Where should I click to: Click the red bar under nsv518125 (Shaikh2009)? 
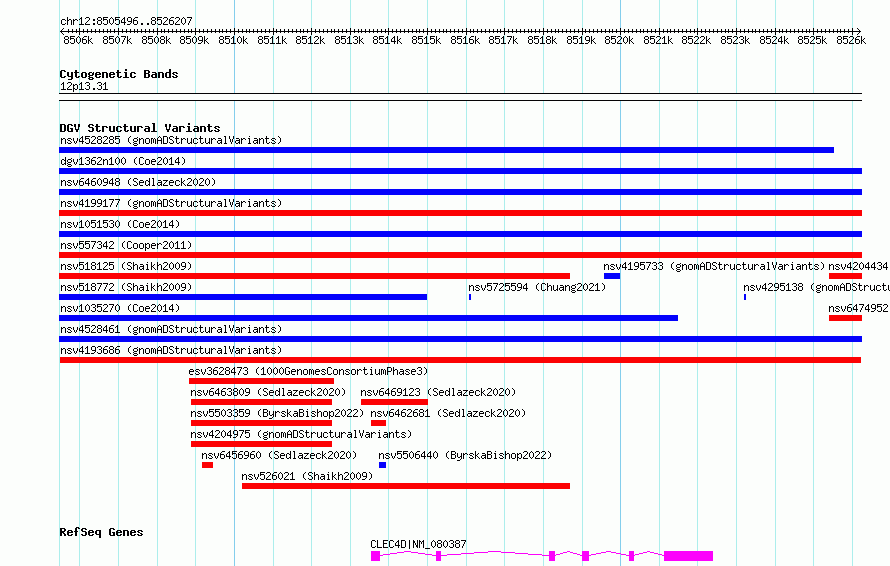click(314, 276)
